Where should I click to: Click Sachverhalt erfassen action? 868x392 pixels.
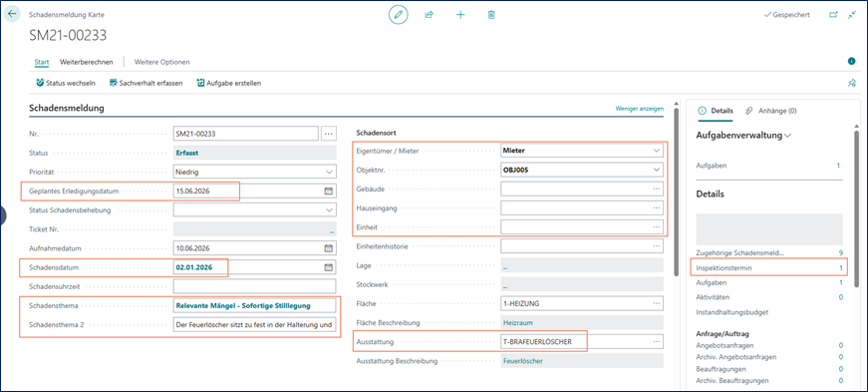pyautogui.click(x=146, y=83)
